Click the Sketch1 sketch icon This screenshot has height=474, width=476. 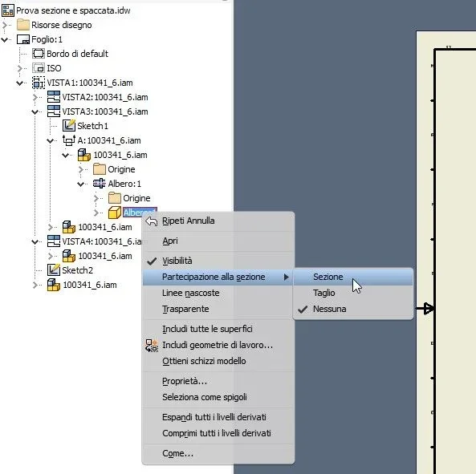[x=69, y=126]
